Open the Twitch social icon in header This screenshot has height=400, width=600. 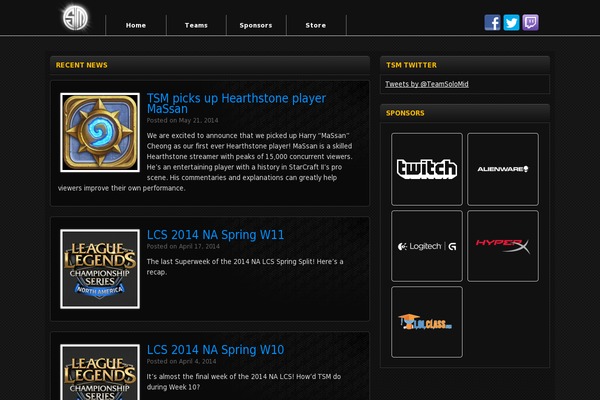[530, 23]
